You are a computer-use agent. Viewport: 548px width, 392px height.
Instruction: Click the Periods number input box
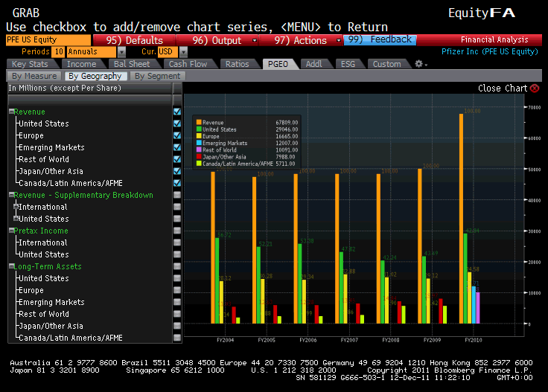tap(58, 52)
